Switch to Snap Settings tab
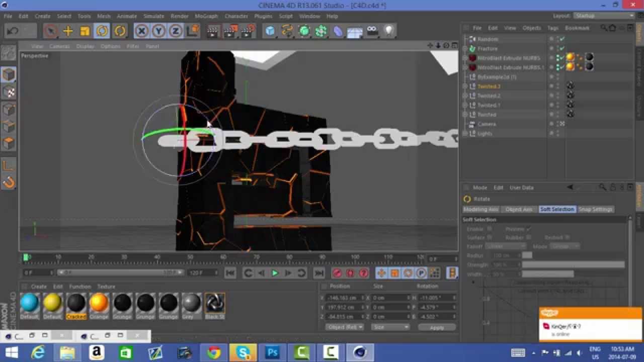644x362 pixels. [595, 209]
